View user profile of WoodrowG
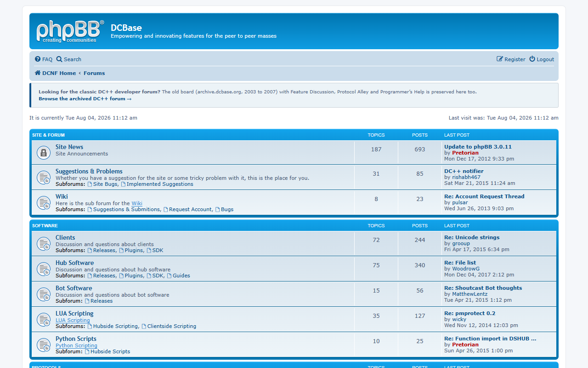Image resolution: width=588 pixels, height=368 pixels. (x=466, y=269)
